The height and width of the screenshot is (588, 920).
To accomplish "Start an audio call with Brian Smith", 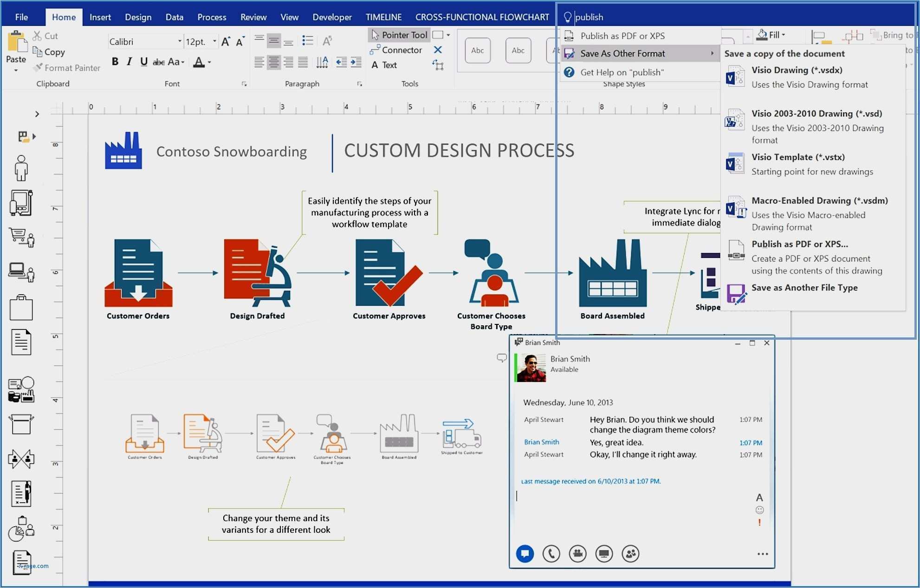I will tap(551, 553).
